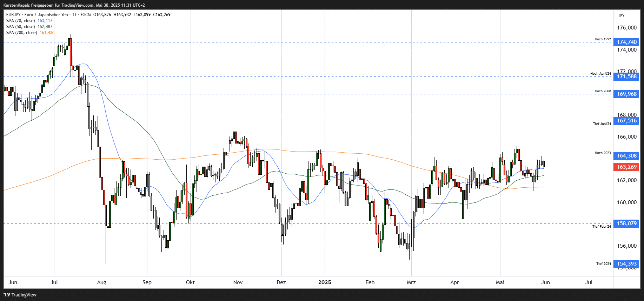This screenshot has width=644, height=301.
Task: Click the 166,000 price scale value
Action: tap(627, 137)
